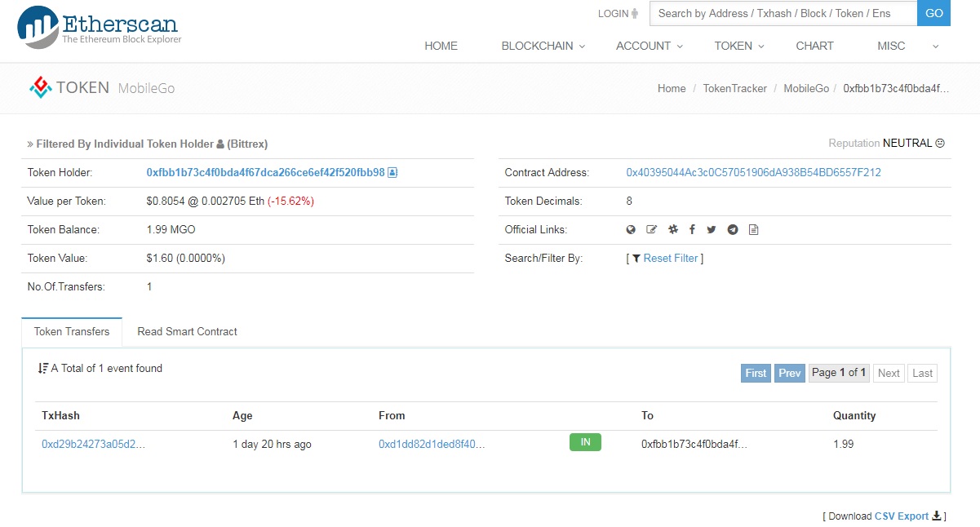Open the official website globe icon

pyautogui.click(x=631, y=230)
